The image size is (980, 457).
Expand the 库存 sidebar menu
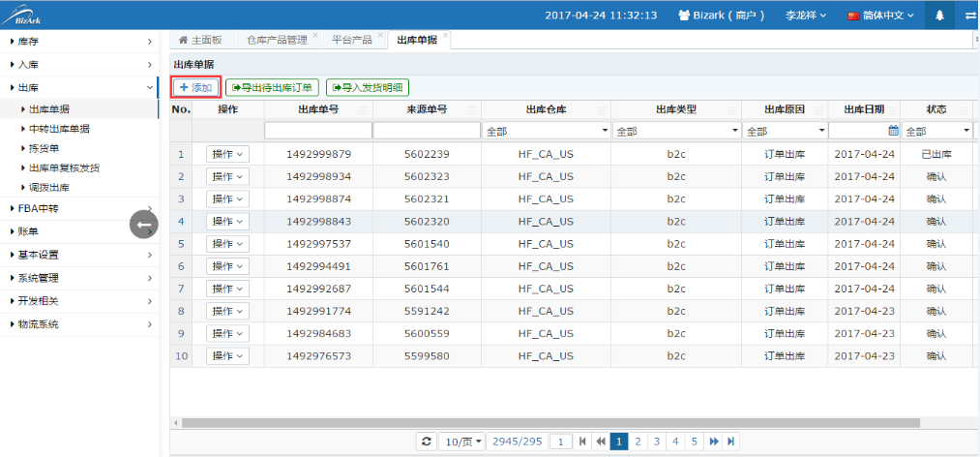tap(80, 42)
